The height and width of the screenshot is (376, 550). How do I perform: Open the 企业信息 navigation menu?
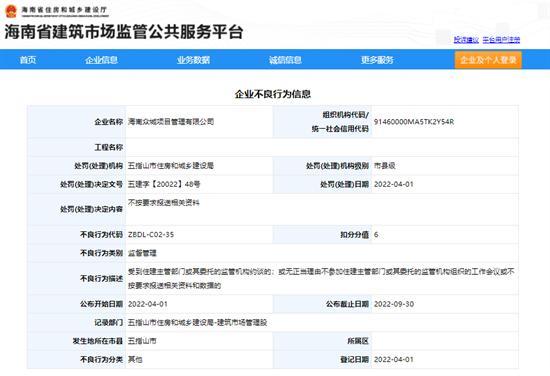pos(101,60)
